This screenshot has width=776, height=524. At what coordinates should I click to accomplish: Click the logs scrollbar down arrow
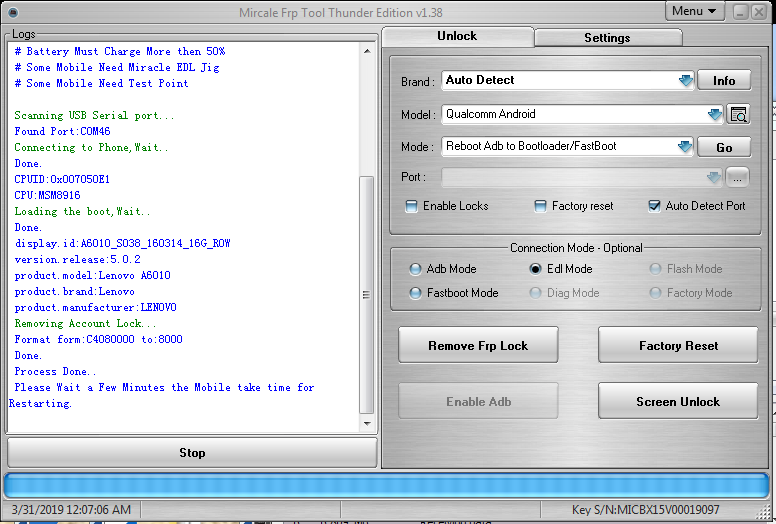pyautogui.click(x=367, y=424)
